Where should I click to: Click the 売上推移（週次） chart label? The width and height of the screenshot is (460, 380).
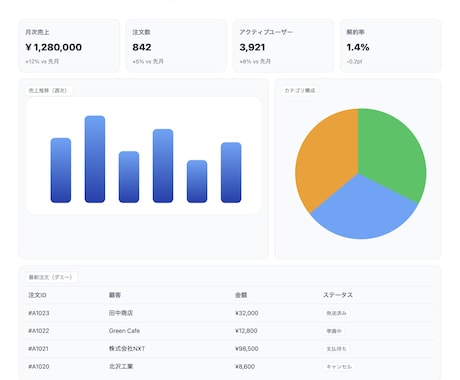click(48, 90)
